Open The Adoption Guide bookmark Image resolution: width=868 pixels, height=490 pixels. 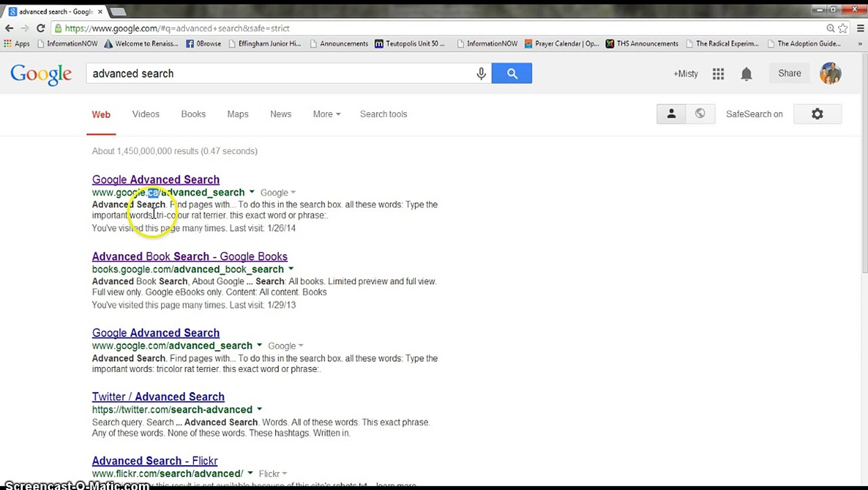(x=805, y=44)
